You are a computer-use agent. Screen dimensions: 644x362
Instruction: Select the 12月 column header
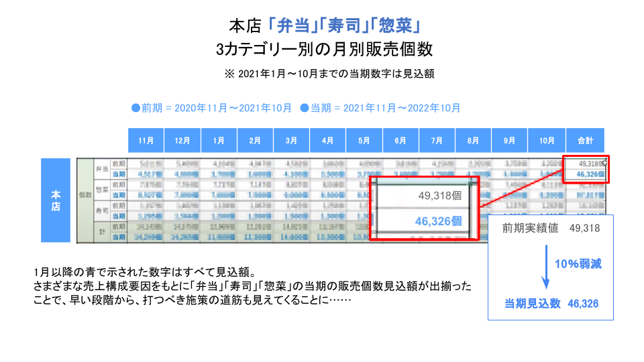click(x=182, y=140)
